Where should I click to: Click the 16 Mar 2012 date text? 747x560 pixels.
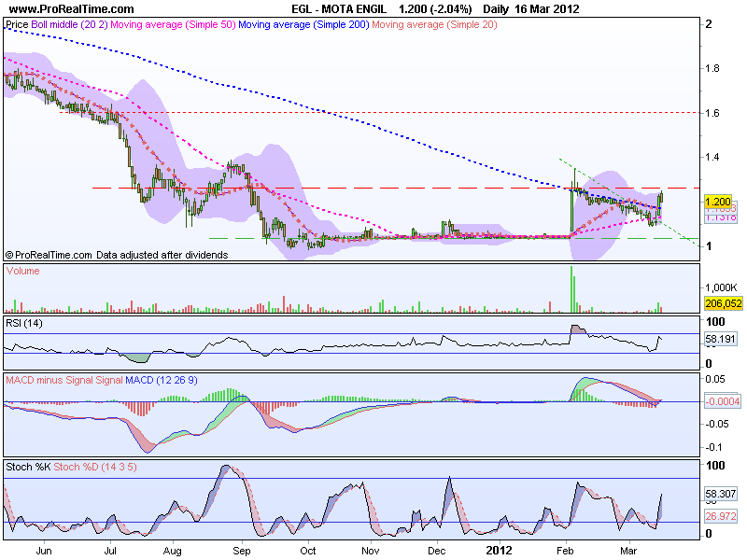547,8
